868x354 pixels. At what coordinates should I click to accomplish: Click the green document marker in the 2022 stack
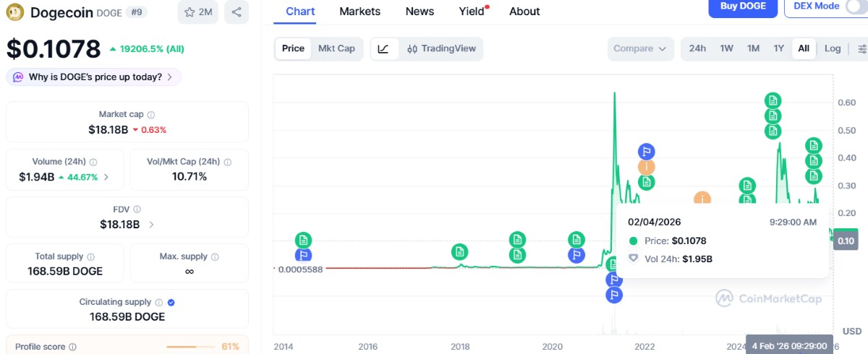(x=647, y=182)
